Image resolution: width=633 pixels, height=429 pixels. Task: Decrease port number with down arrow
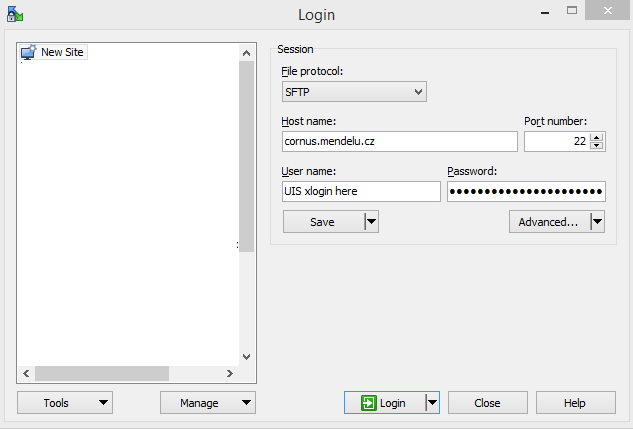(597, 146)
